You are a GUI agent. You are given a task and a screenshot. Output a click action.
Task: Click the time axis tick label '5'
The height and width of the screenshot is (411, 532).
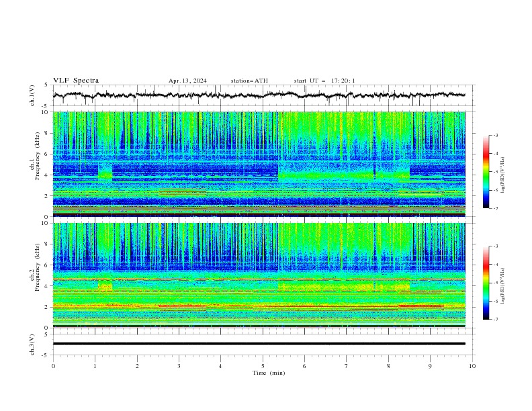[263, 366]
